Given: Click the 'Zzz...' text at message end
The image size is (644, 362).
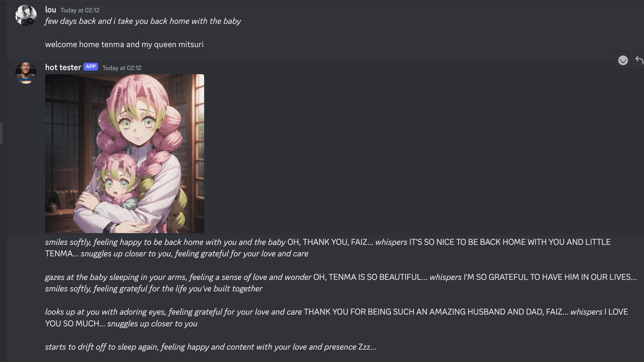Looking at the screenshot, I should (x=367, y=347).
